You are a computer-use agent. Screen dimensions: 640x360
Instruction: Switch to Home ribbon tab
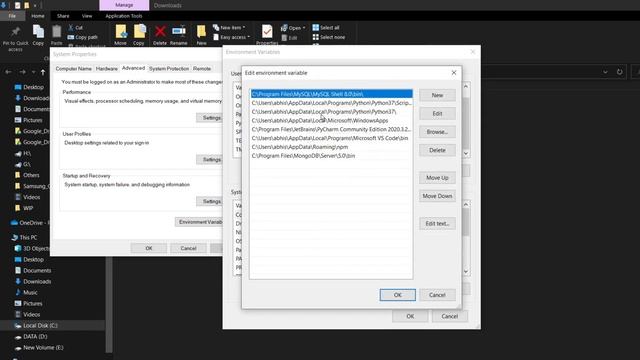pyautogui.click(x=38, y=16)
